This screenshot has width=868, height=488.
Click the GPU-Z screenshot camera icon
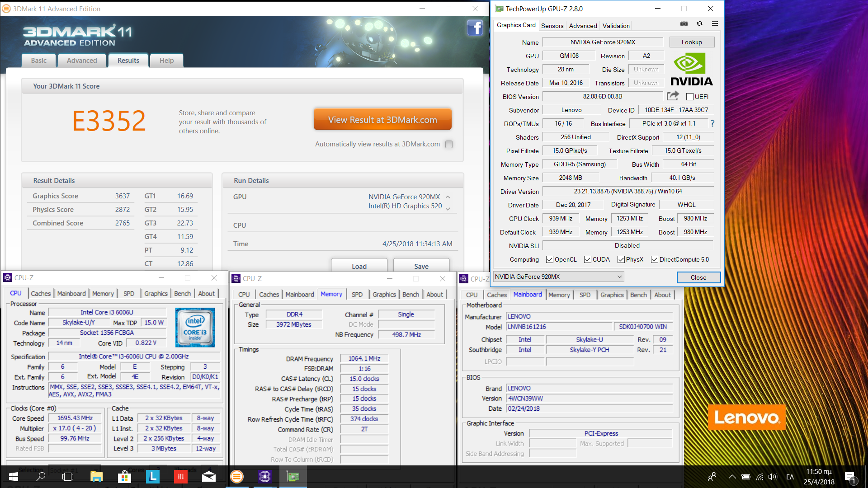684,23
